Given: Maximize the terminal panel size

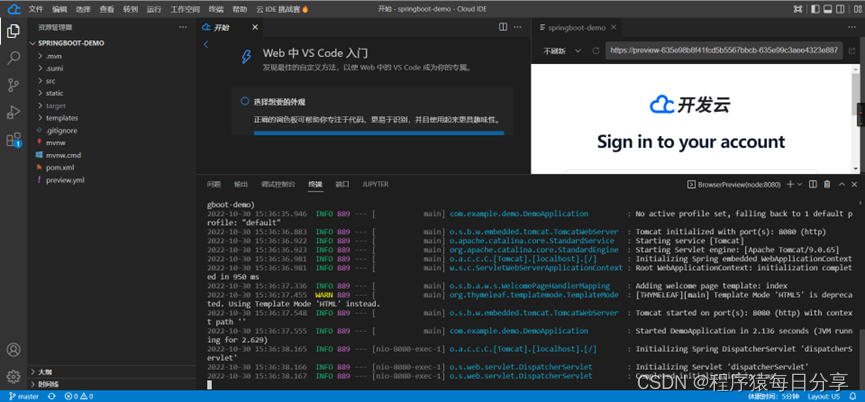Looking at the screenshot, I should click(x=842, y=184).
